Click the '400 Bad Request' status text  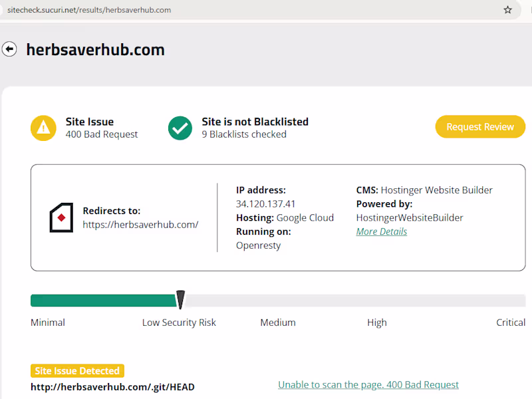coord(102,134)
